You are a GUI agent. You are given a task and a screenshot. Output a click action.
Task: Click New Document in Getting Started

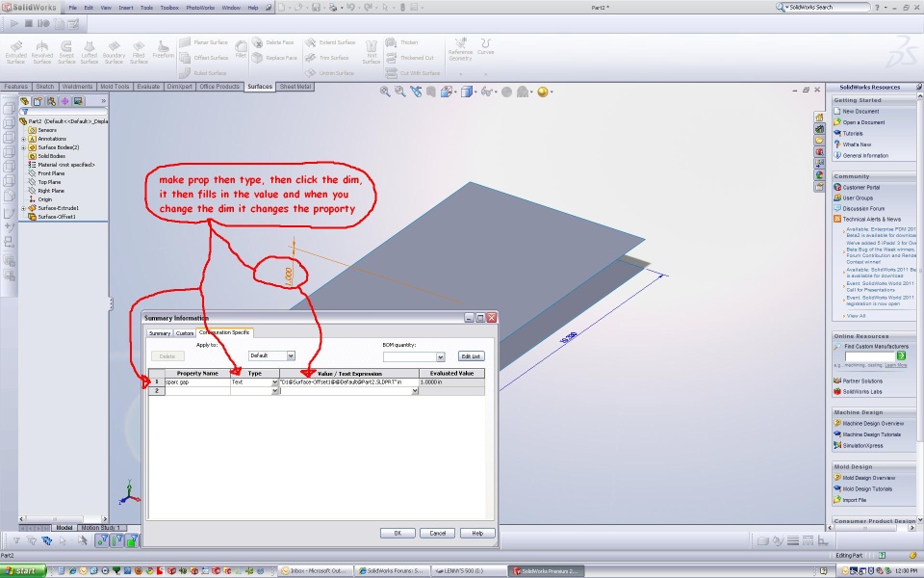(860, 112)
